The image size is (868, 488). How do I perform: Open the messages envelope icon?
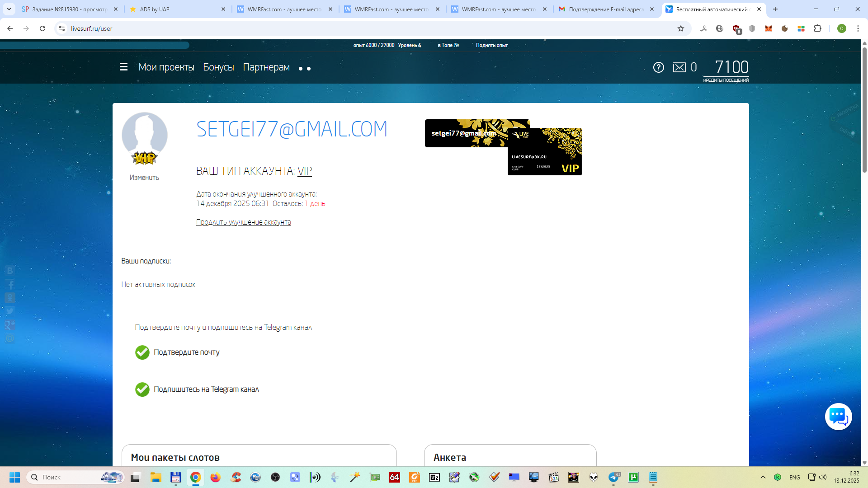click(x=679, y=67)
